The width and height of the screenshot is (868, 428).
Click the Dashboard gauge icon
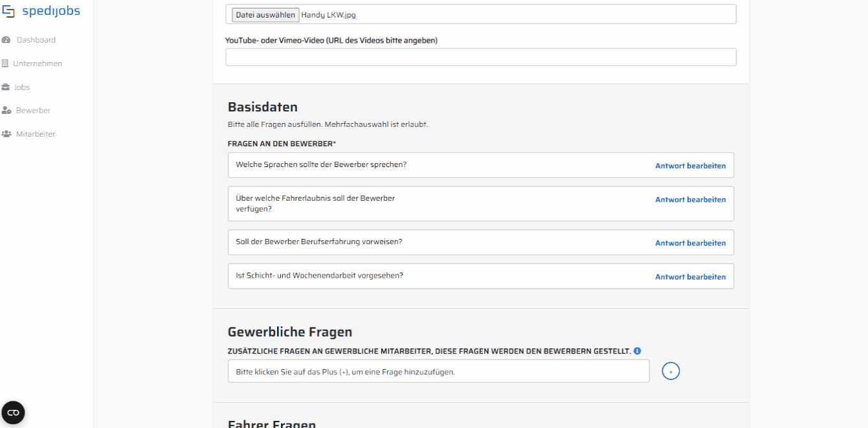6,40
